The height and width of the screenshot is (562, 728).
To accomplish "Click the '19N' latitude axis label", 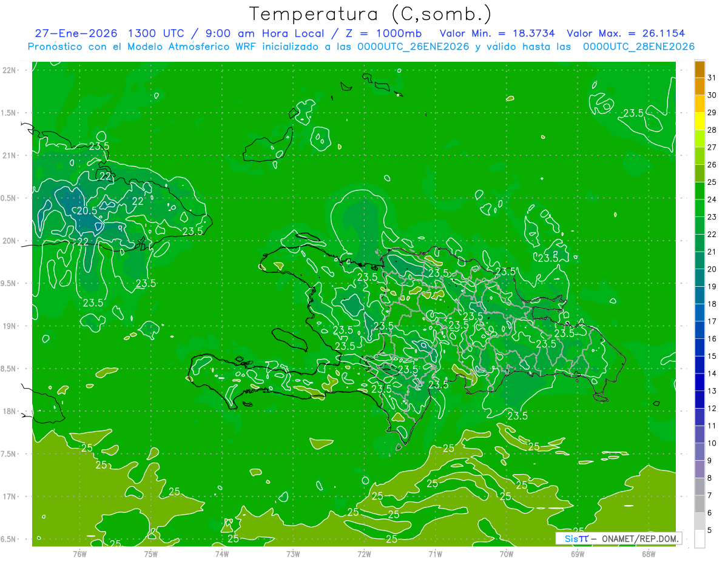I will [x=9, y=326].
